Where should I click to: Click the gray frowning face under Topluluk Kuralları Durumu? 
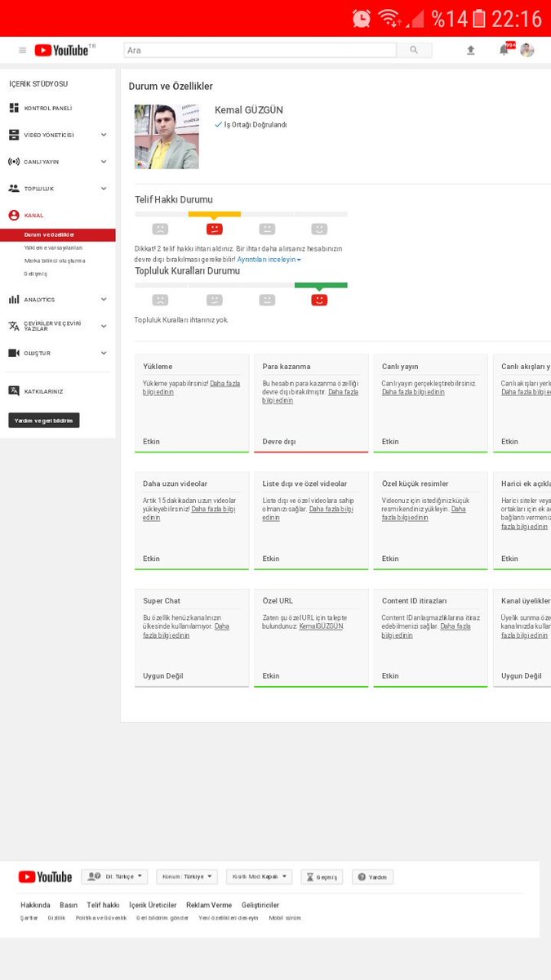point(161,300)
